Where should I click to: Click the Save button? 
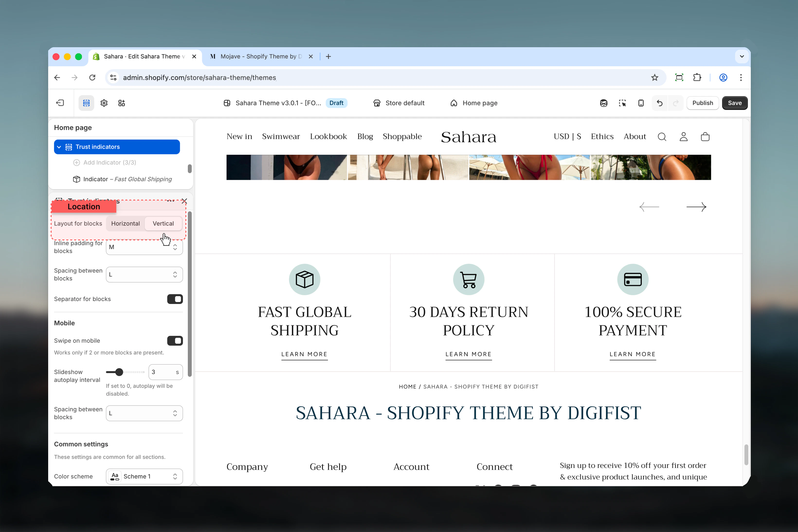tap(735, 103)
